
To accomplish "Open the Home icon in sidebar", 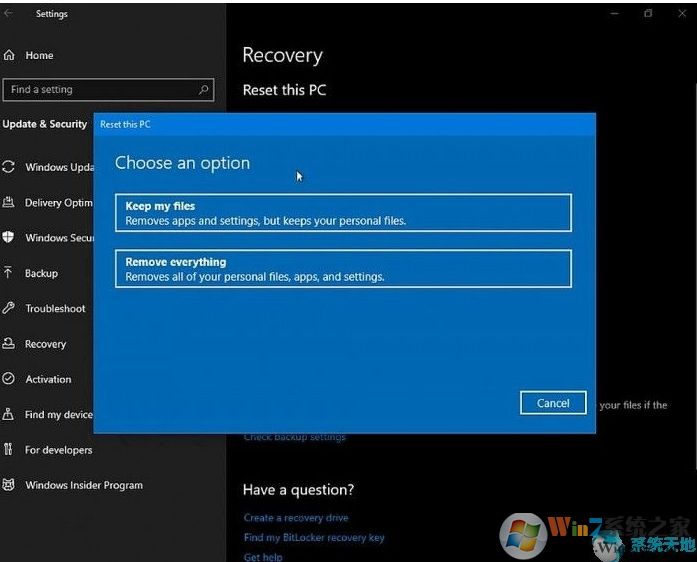I will [9, 55].
